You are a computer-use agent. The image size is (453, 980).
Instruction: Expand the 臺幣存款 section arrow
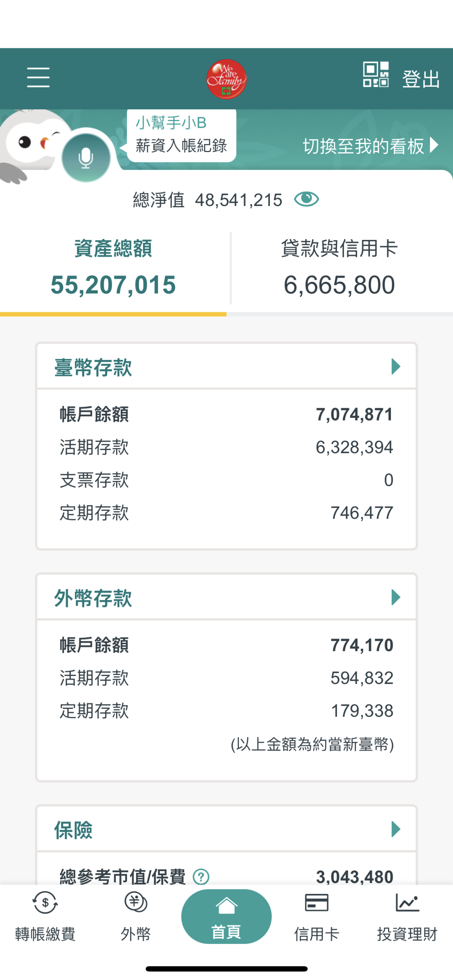(x=395, y=367)
